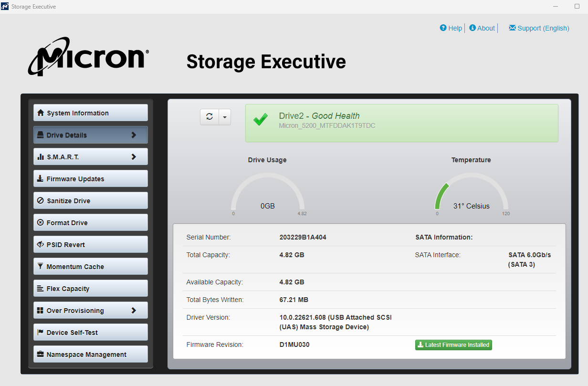The height and width of the screenshot is (386, 588).
Task: Click the drive icon beside Drive Details
Action: point(41,135)
